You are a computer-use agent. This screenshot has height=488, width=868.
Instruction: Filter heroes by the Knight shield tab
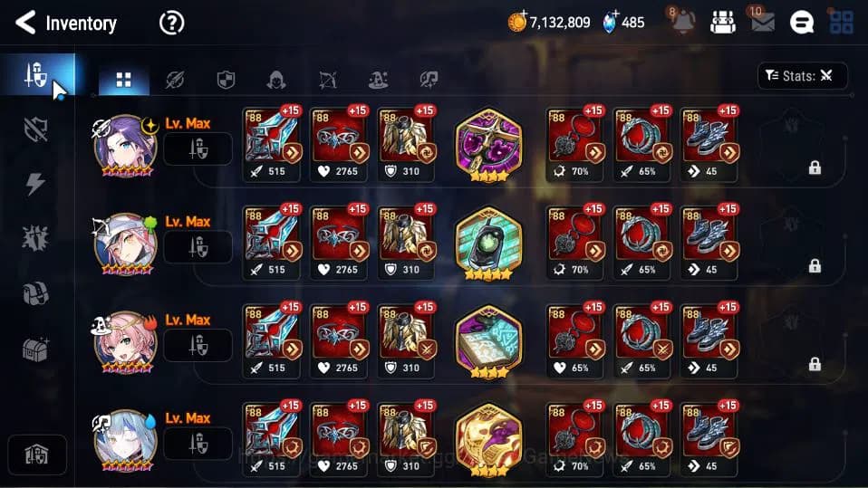tap(226, 81)
